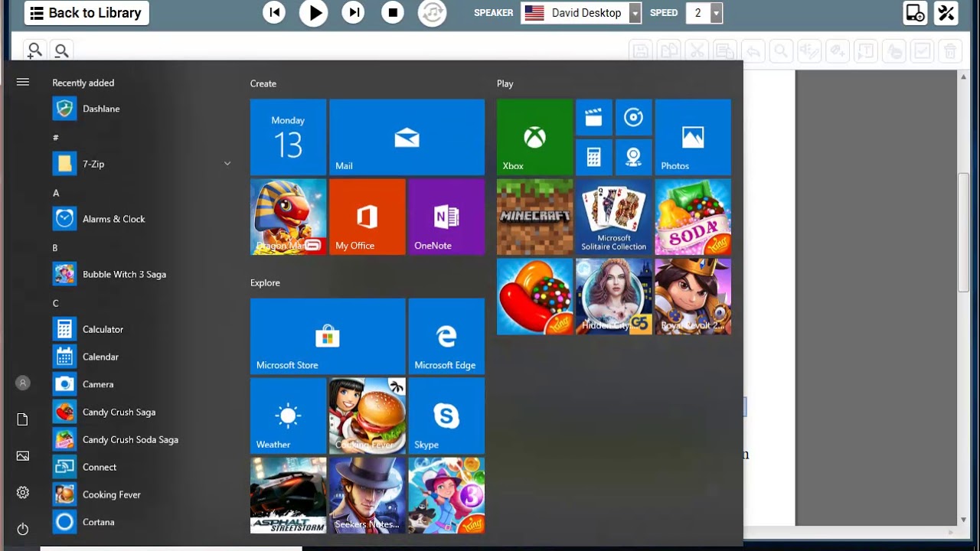
Task: Select the zoom-in magnifier above the document
Action: pyautogui.click(x=34, y=50)
